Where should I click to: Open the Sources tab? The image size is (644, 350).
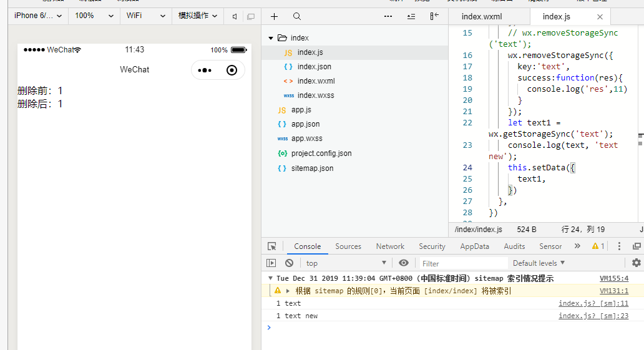tap(348, 246)
